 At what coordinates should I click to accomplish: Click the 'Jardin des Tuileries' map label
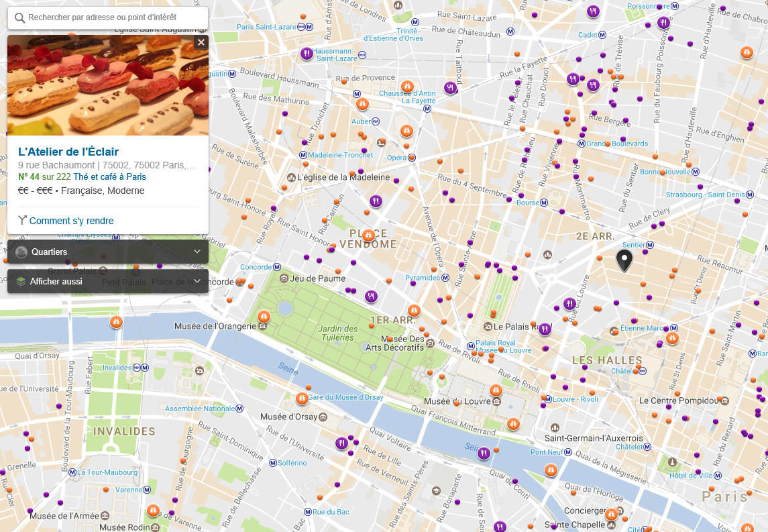coord(337,333)
